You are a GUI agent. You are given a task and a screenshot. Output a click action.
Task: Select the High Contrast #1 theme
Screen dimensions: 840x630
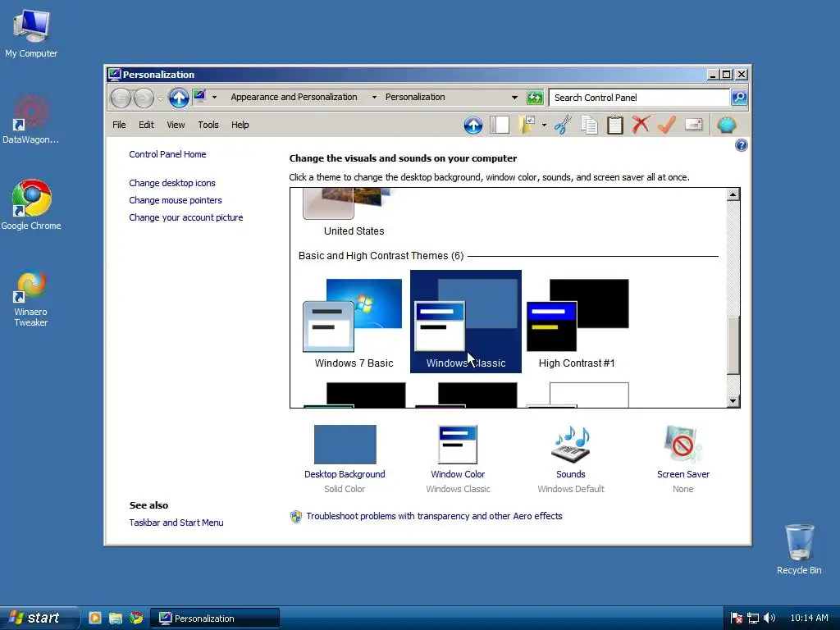[x=577, y=322]
